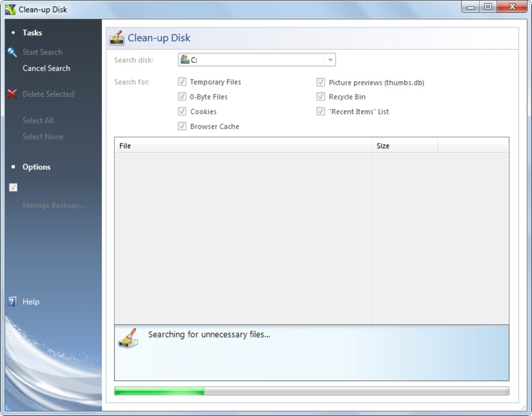Close the Clean-up Disk window
This screenshot has width=532, height=416.
pyautogui.click(x=512, y=7)
